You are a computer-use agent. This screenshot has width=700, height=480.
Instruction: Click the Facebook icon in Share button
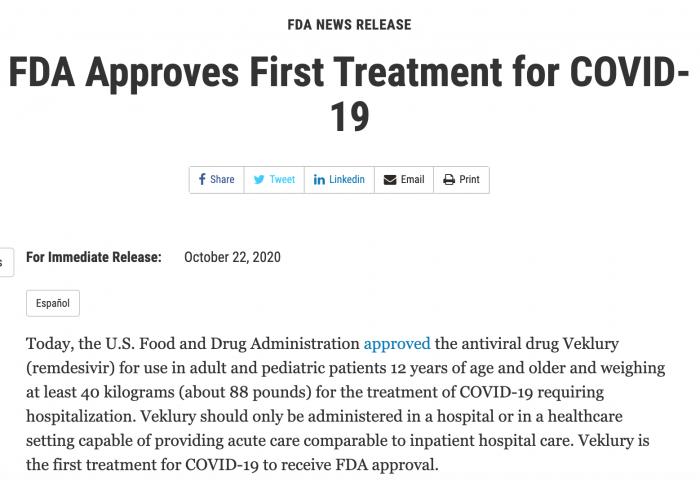click(x=202, y=180)
